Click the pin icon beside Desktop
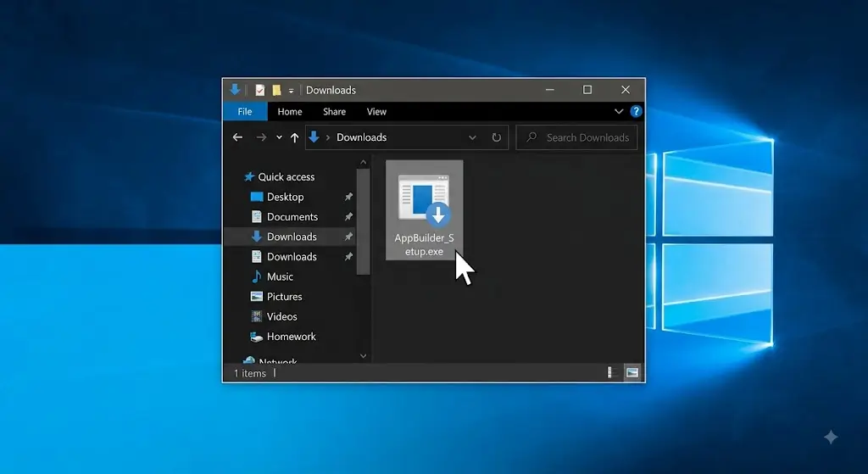868x474 pixels. [x=348, y=197]
